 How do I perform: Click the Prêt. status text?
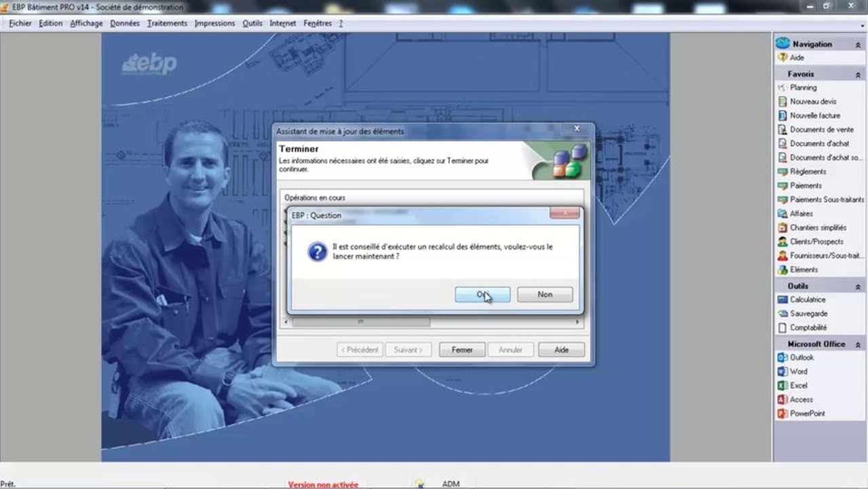[8, 484]
